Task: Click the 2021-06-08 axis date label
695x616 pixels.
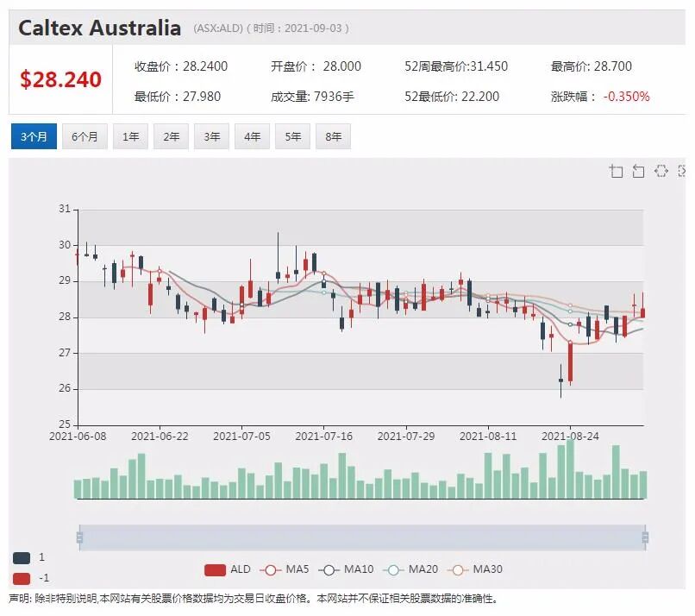Action: (78, 437)
